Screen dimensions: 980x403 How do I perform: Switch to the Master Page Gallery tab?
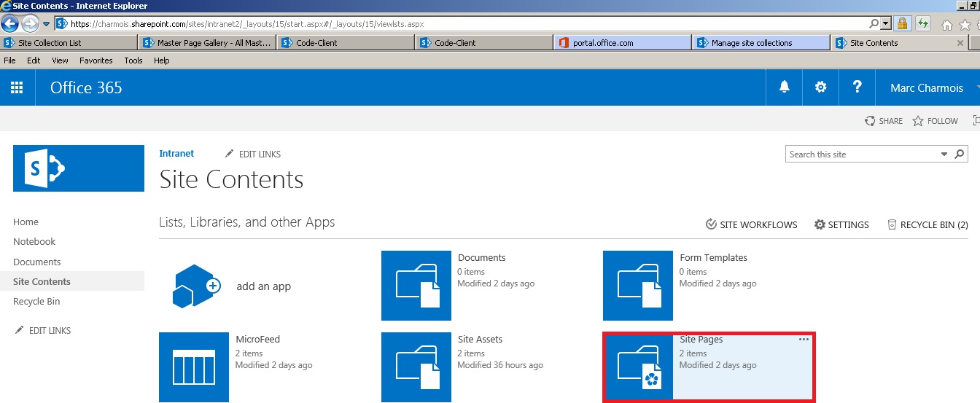(x=207, y=43)
